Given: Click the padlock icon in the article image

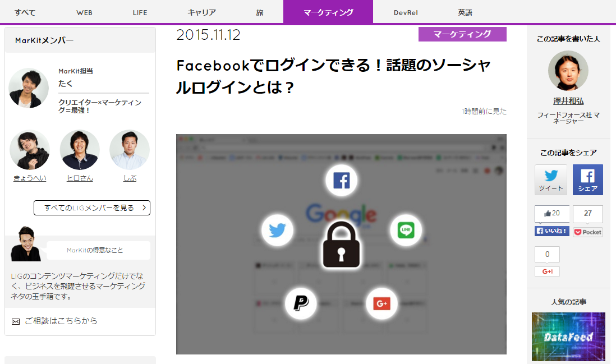Looking at the screenshot, I should (341, 245).
